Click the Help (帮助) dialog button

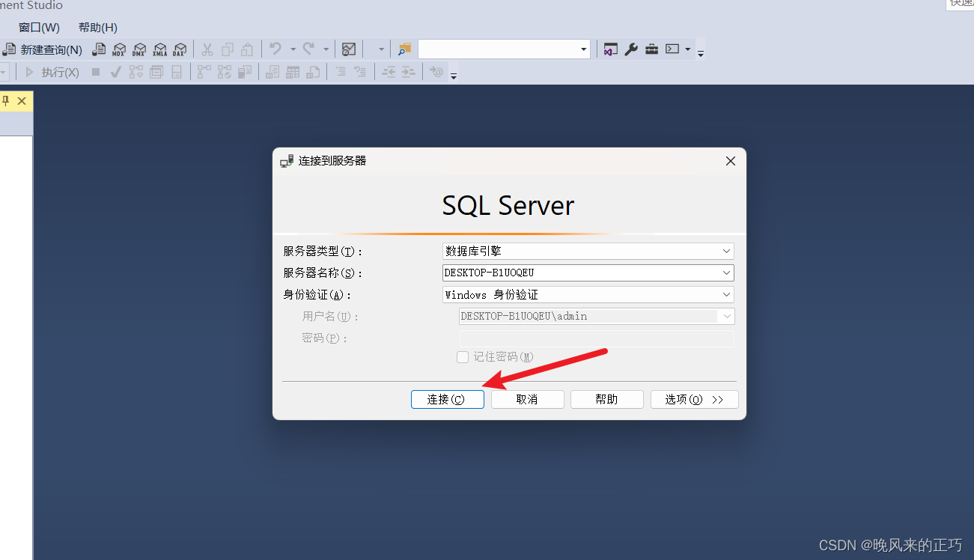click(x=606, y=399)
